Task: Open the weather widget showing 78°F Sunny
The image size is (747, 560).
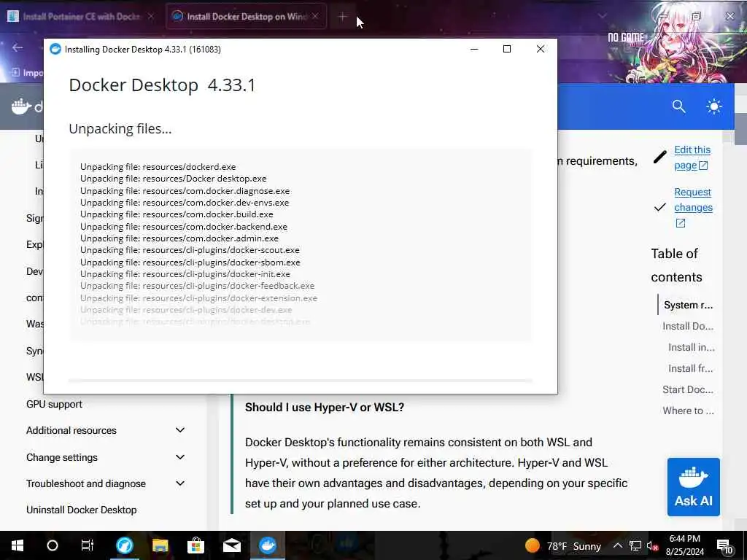Action: click(562, 545)
